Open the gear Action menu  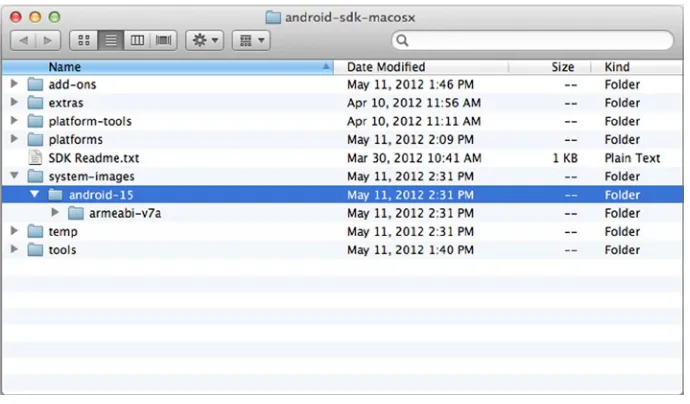tap(205, 40)
